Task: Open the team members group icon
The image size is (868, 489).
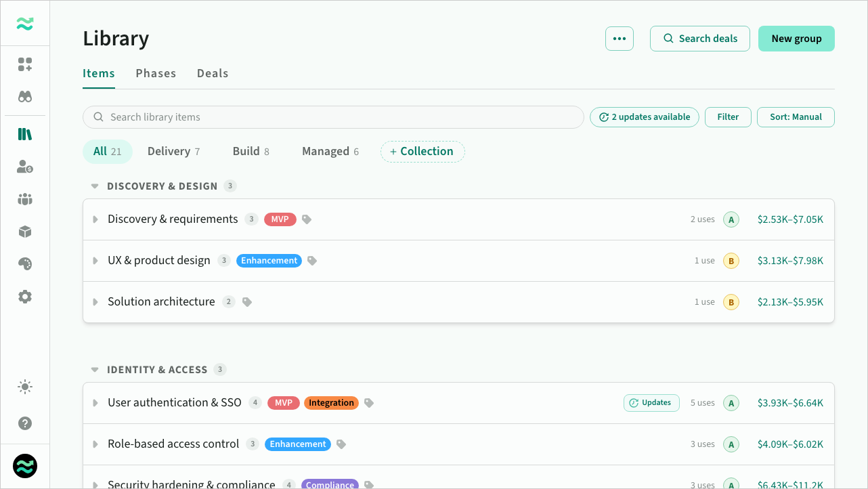Action: coord(25,199)
